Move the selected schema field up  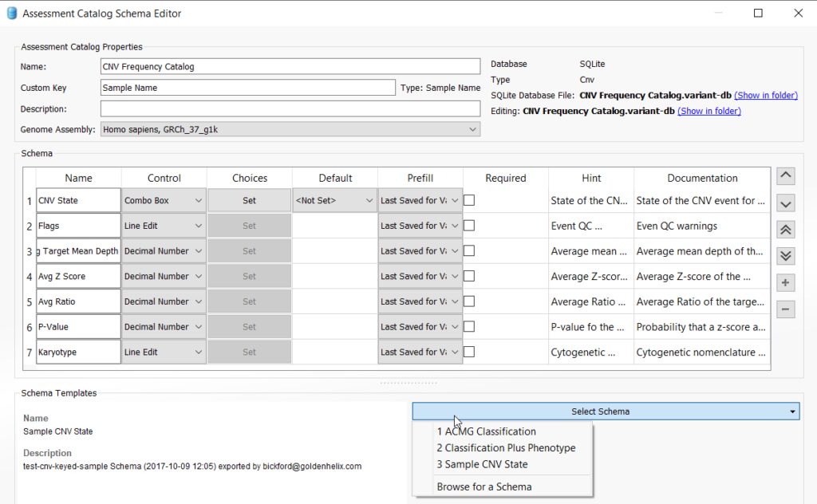click(785, 175)
